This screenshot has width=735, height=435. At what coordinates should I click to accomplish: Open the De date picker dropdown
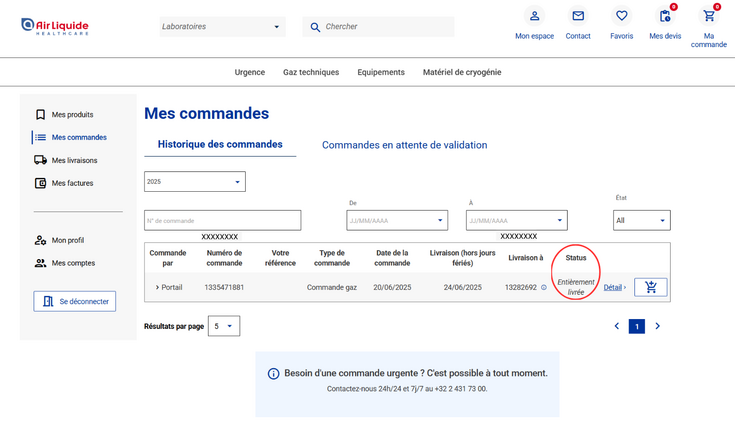pos(397,220)
